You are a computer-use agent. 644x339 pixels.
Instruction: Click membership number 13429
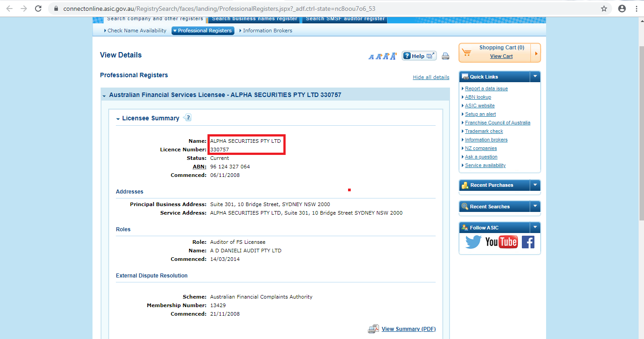coord(218,305)
